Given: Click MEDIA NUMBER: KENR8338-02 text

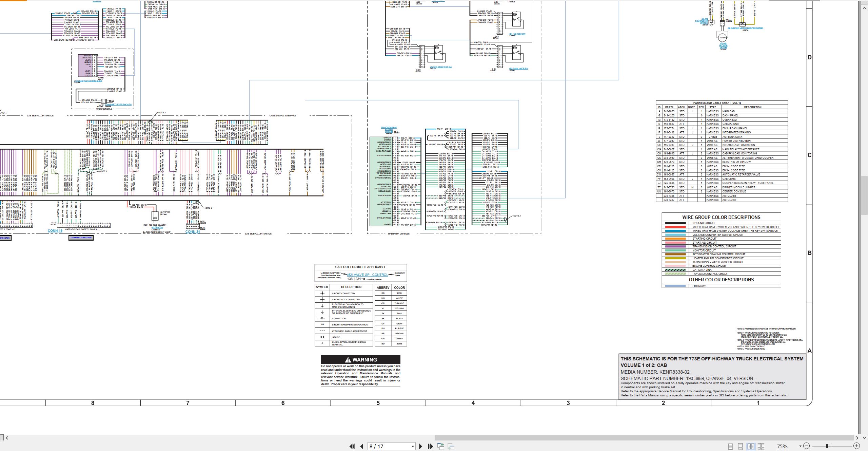Looking at the screenshot, I should 655,372.
